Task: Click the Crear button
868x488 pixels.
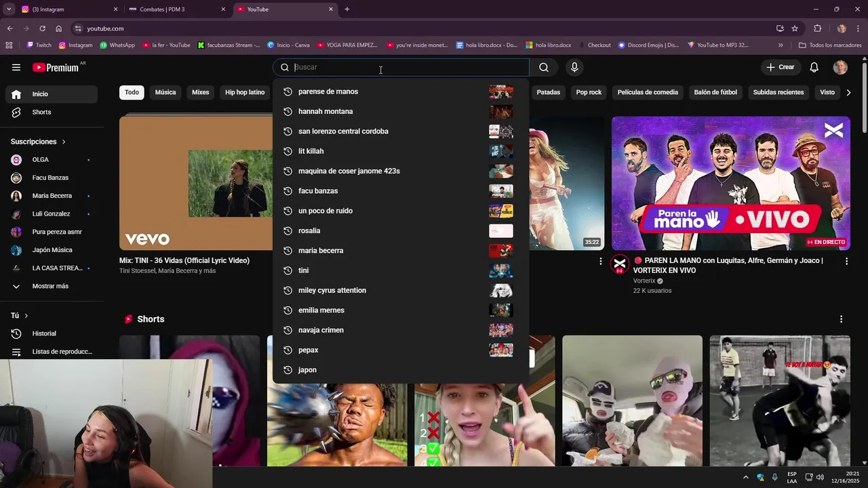Action: click(781, 67)
